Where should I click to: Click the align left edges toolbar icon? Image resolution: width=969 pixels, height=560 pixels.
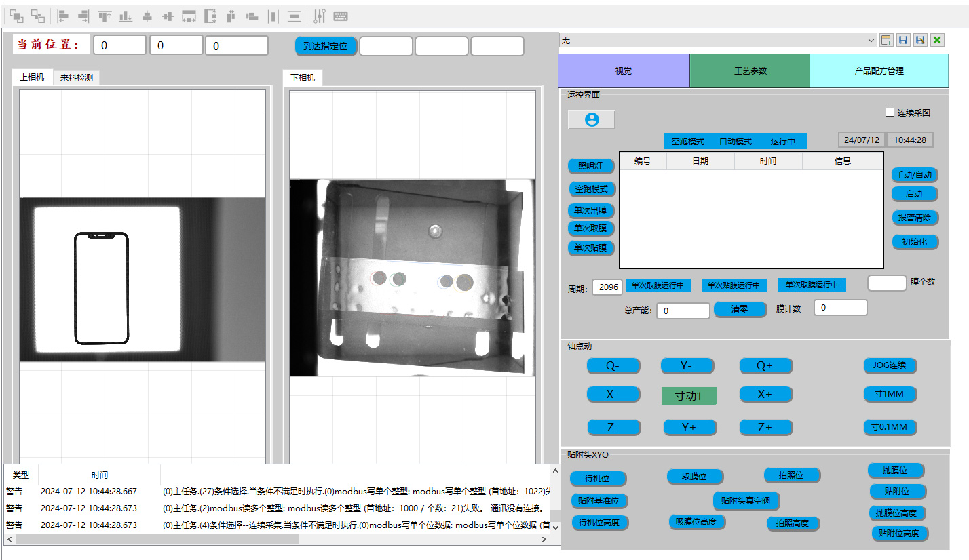click(62, 16)
